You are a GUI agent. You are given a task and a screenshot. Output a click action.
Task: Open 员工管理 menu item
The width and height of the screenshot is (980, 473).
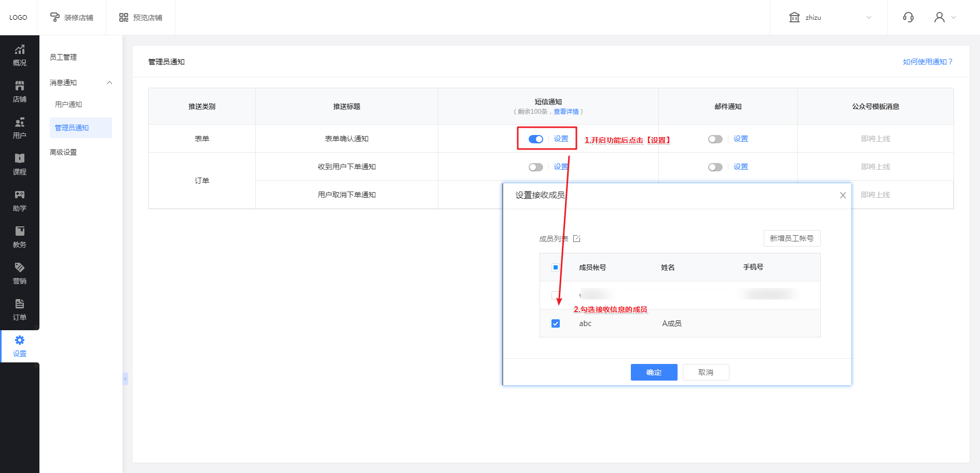click(63, 57)
